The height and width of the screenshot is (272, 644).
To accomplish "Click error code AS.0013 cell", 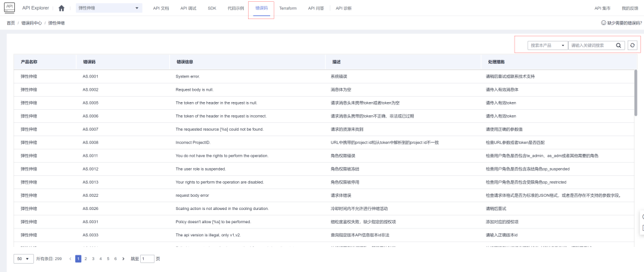I will coord(91,182).
